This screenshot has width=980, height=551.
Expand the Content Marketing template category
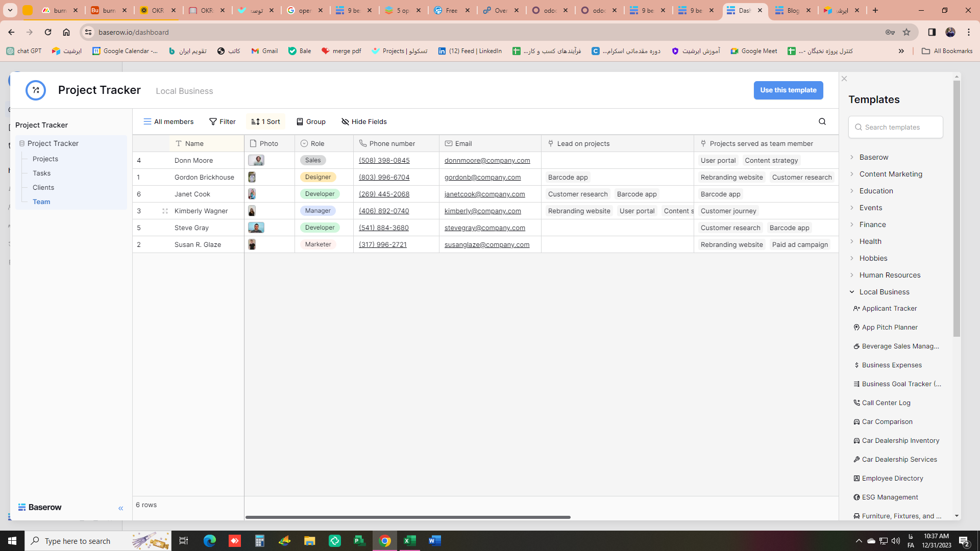[x=890, y=174]
